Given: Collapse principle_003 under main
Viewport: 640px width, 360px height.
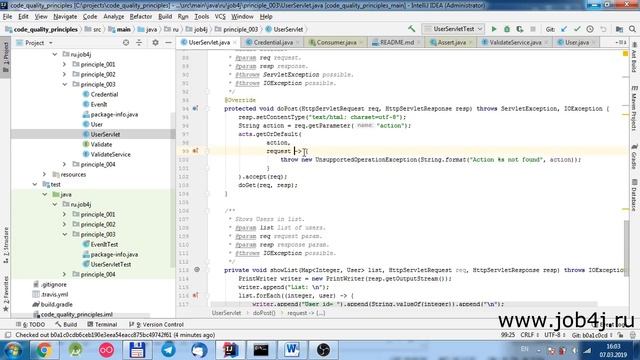Looking at the screenshot, I should click(64, 84).
